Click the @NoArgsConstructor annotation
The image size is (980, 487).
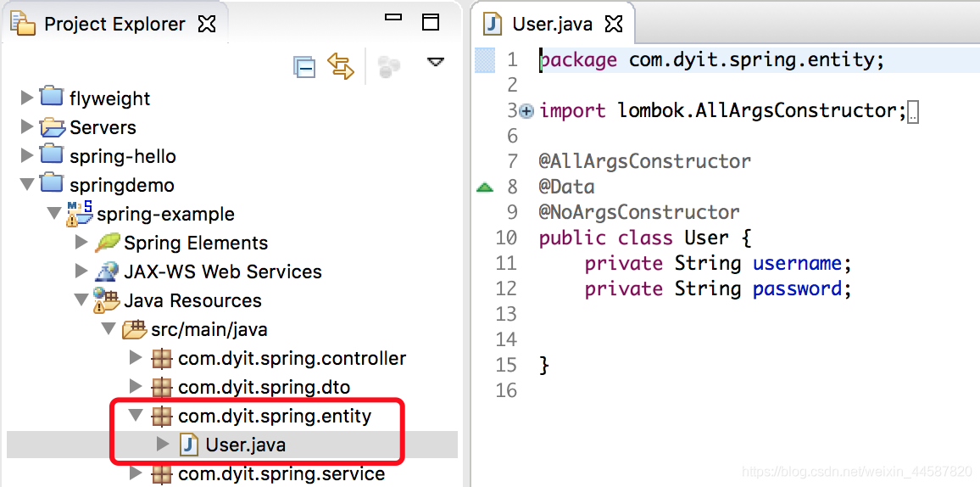click(x=639, y=213)
